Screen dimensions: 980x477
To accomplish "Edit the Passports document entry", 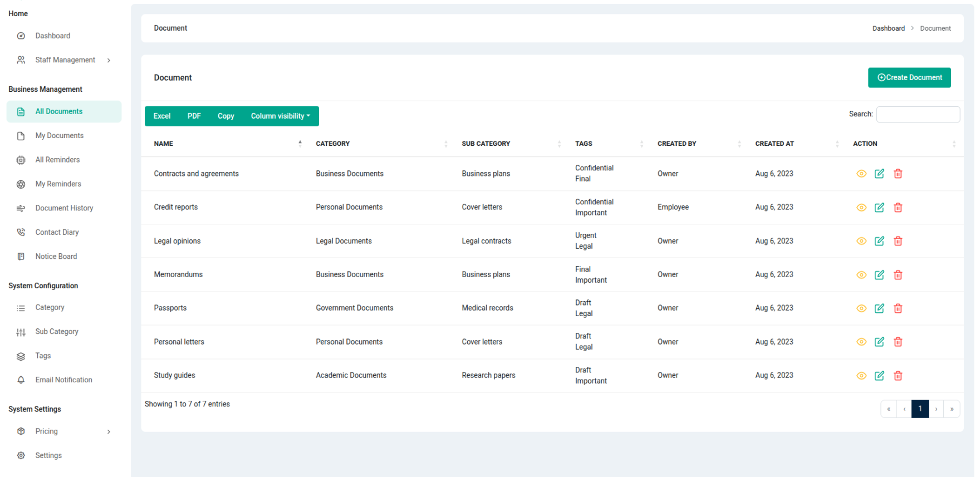I will coord(879,308).
